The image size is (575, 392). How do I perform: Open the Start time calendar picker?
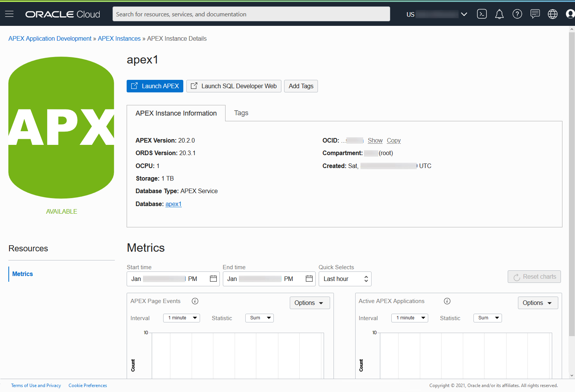213,279
